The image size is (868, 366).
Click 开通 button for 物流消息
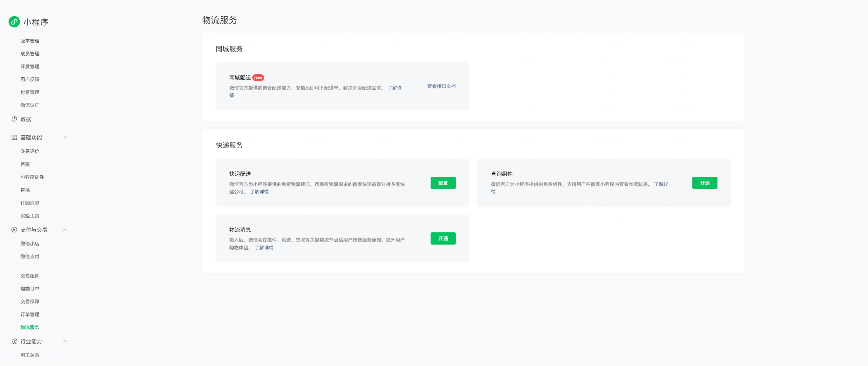tap(443, 238)
